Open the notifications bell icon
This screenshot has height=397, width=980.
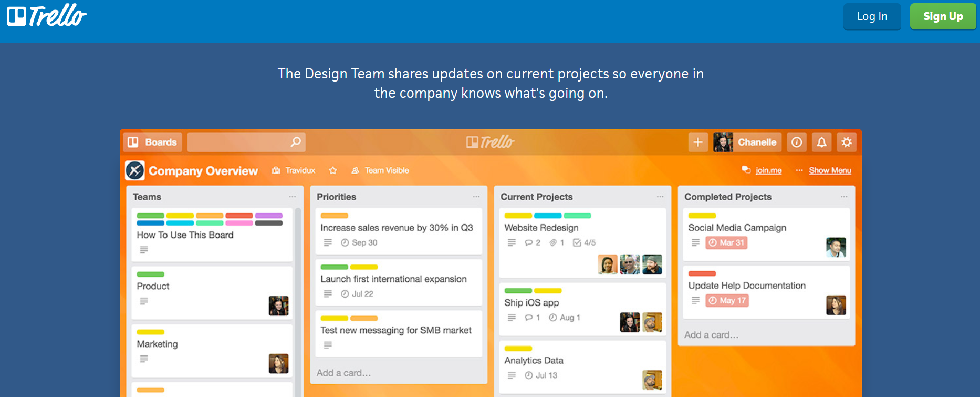click(822, 142)
